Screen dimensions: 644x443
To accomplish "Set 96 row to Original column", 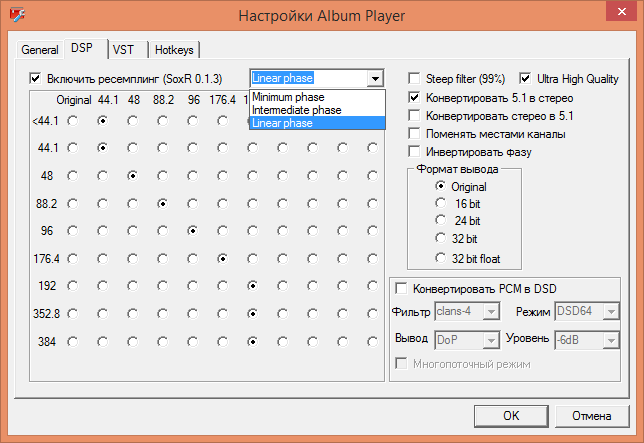I will [x=73, y=231].
